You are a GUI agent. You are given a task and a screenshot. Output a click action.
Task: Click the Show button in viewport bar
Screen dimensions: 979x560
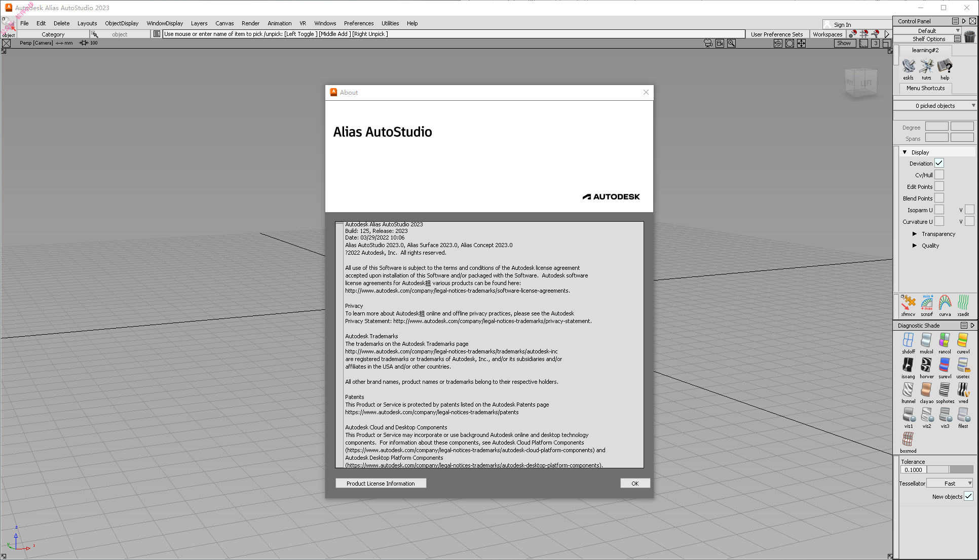[844, 43]
